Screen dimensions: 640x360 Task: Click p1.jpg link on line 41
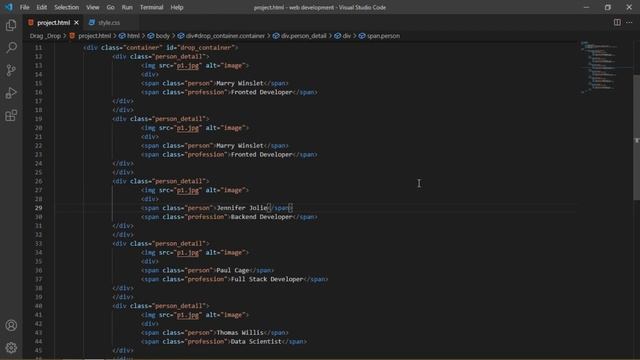pos(188,315)
